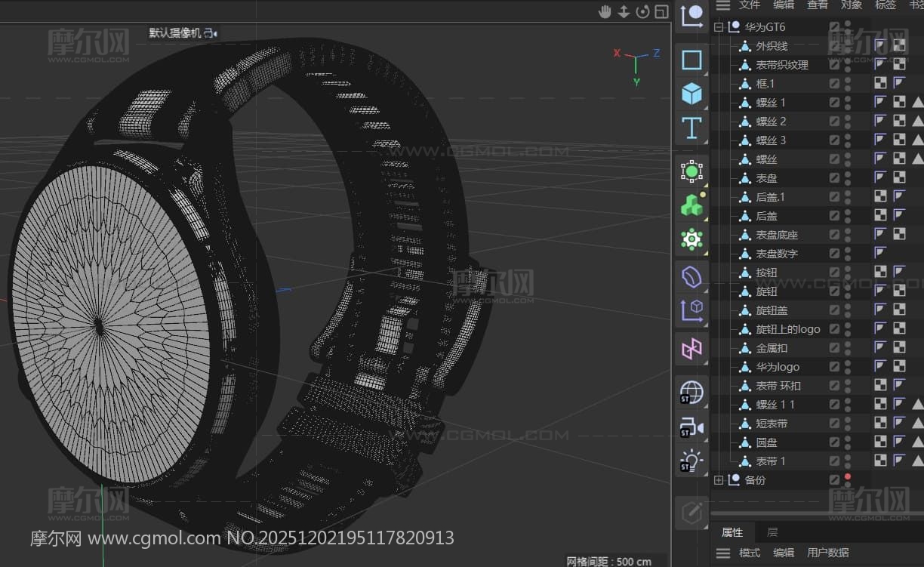Expand the 备份 group

tap(719, 480)
